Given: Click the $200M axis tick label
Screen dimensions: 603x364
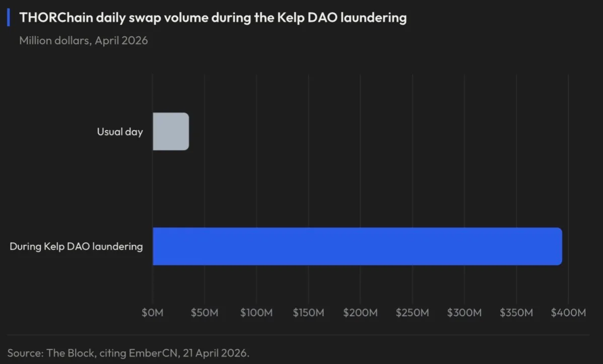Looking at the screenshot, I should 360,313.
